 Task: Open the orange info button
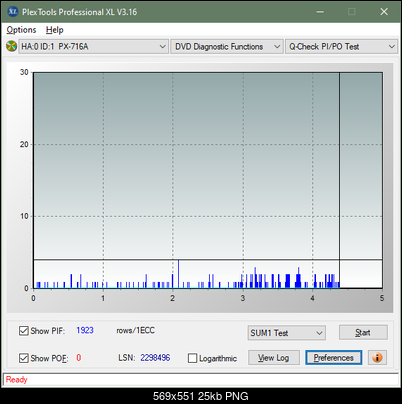[377, 358]
